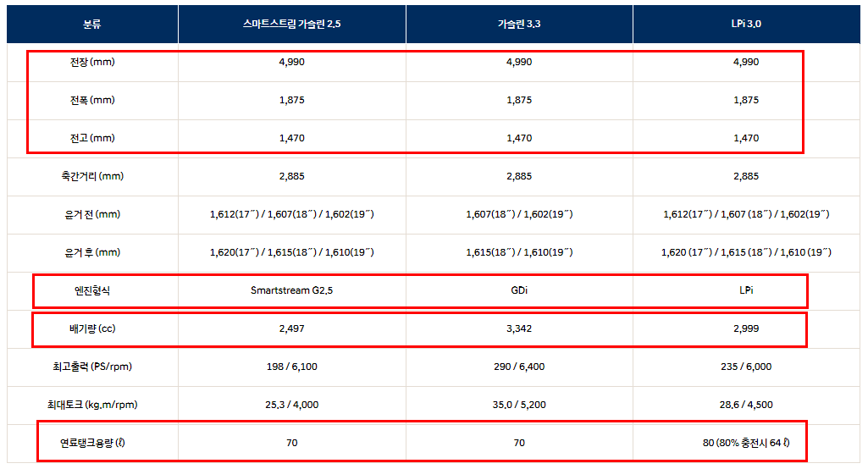The height and width of the screenshot is (469, 868).
Task: Click 윤거 후 cell under LPi 3.0
Action: [x=746, y=252]
